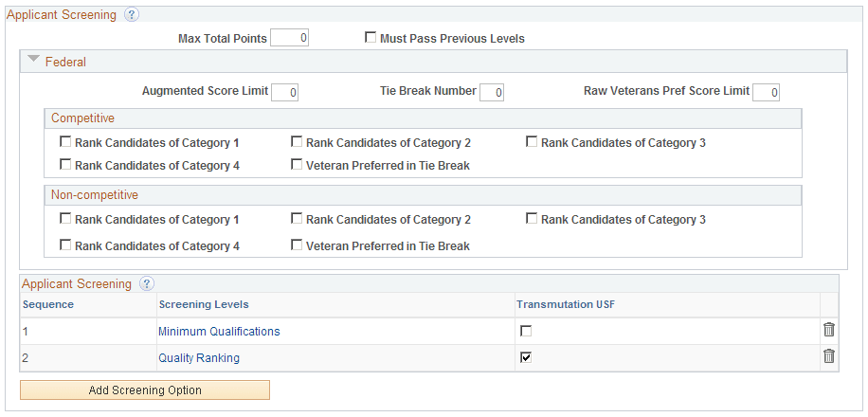Select the Tie Break Number field
This screenshot has width=868, height=417.
pos(491,92)
